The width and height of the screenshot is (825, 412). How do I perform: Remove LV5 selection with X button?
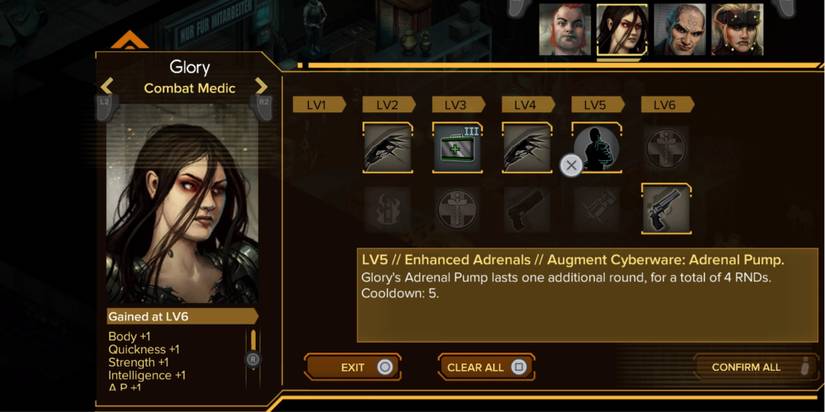(x=571, y=165)
